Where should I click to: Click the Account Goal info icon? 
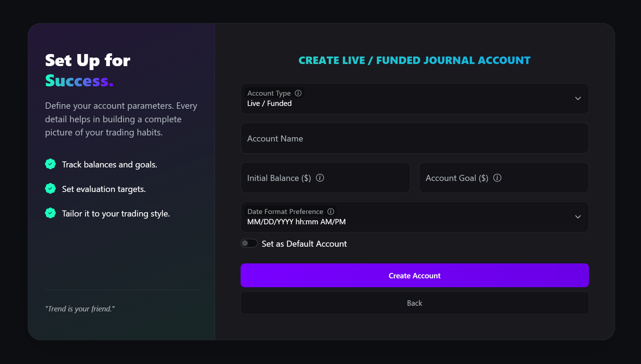(498, 178)
